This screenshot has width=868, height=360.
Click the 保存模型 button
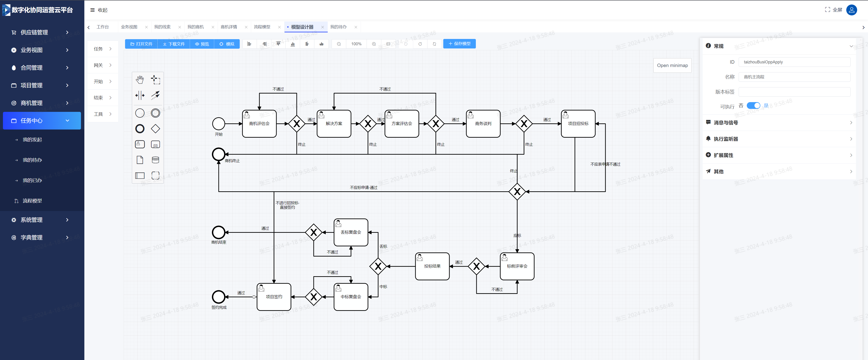[459, 43]
